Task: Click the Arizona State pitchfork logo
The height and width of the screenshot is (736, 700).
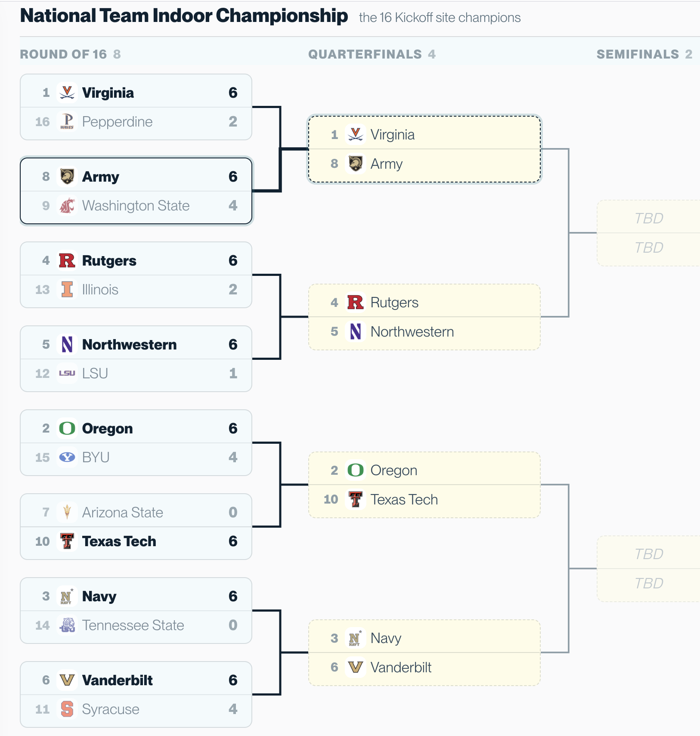Action: click(x=67, y=512)
